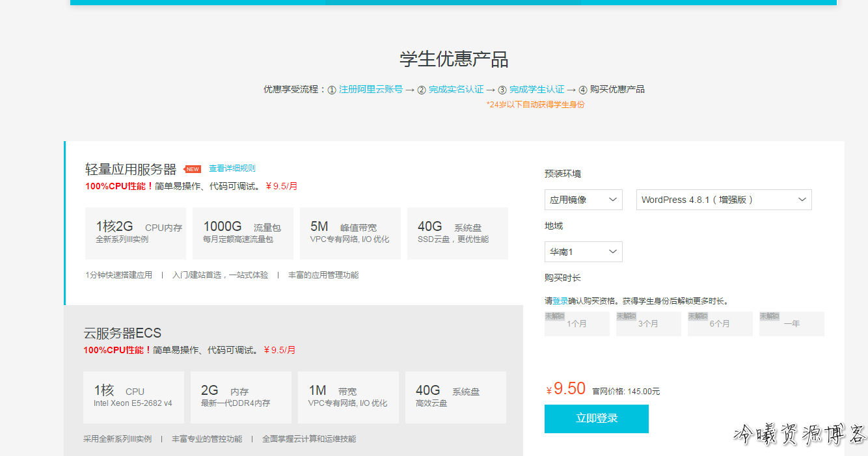Expand the 华南1 region dropdown
868x456 pixels.
[584, 252]
